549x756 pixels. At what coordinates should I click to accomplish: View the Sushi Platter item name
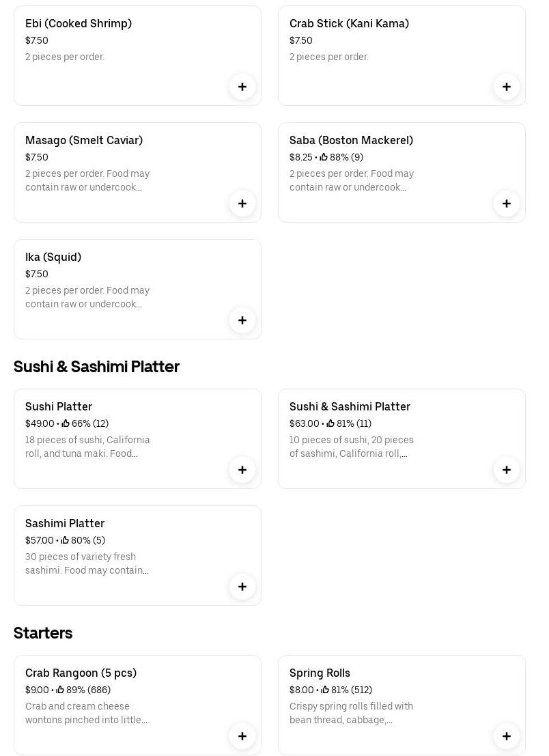point(59,406)
